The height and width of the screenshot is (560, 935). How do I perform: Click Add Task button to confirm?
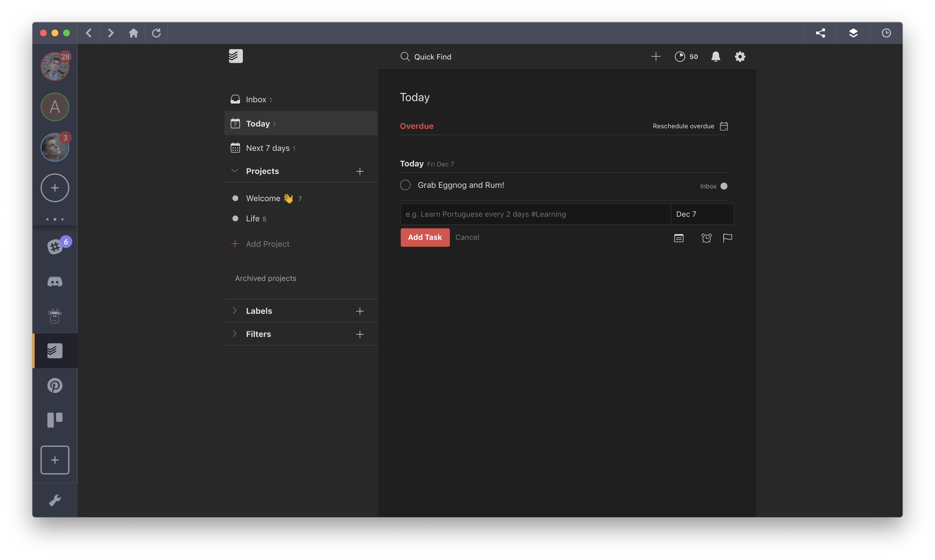(425, 237)
